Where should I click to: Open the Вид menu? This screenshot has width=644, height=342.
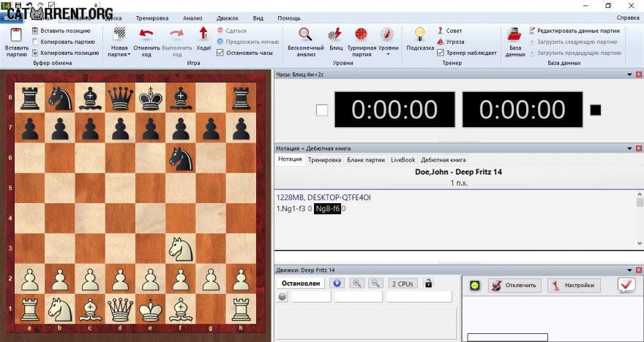click(x=258, y=18)
